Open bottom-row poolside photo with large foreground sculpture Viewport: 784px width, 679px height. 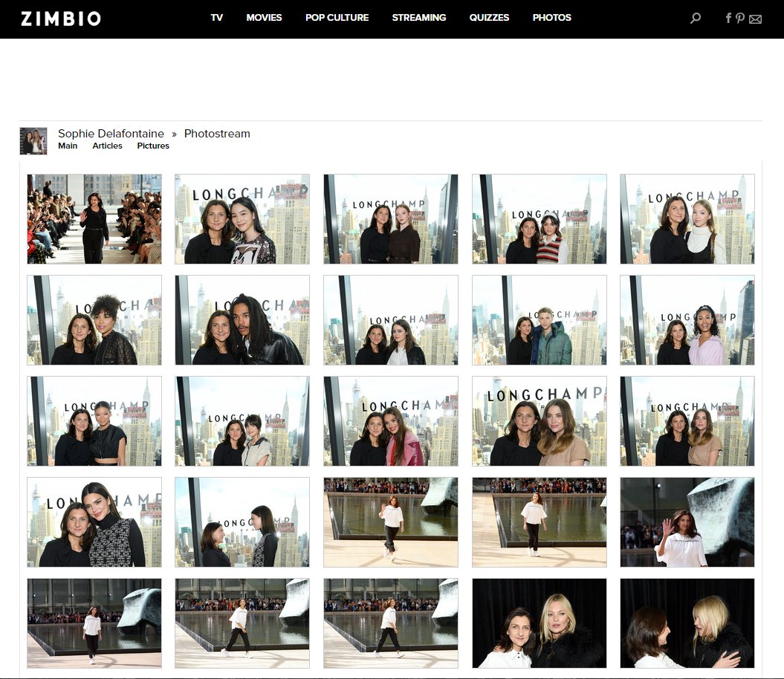[x=94, y=623]
